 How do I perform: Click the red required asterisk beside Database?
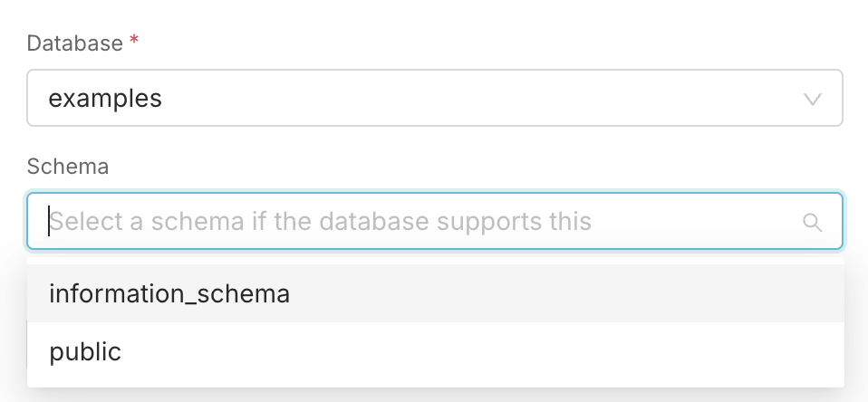coord(133,42)
